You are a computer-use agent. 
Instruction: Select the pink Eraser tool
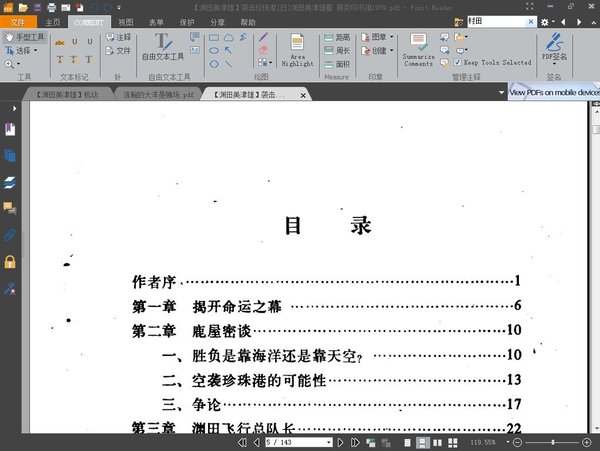point(263,50)
